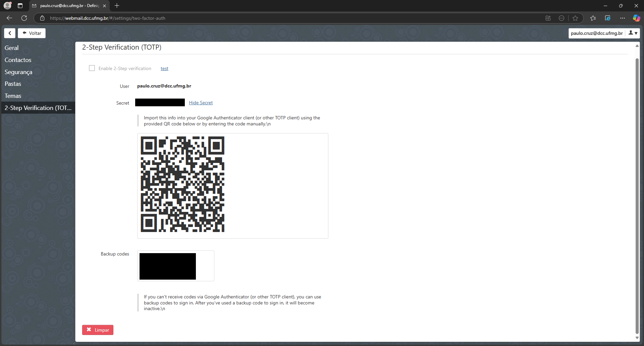Click the browser back arrow icon
Viewport: 644px width, 346px height.
click(x=9, y=18)
